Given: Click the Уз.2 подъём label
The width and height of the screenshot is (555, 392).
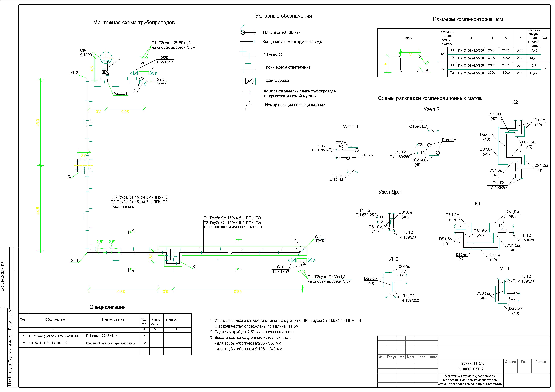Looking at the screenshot, I should point(161,81).
